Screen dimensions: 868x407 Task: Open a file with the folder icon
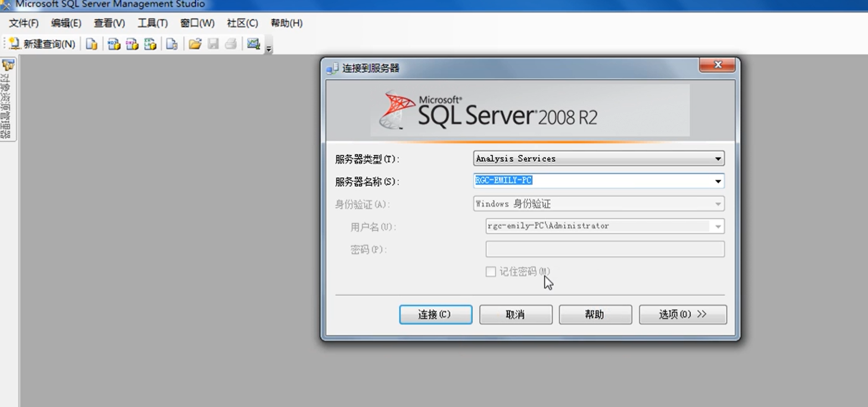pyautogui.click(x=195, y=44)
